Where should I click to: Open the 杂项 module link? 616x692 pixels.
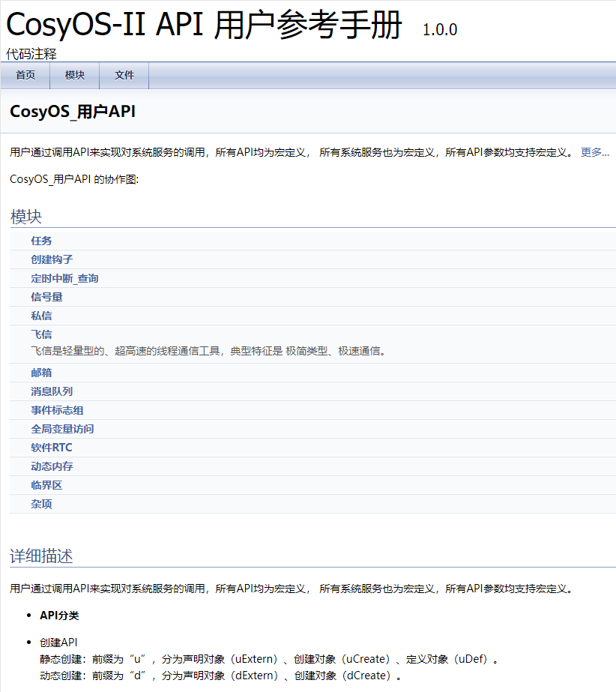pos(41,504)
